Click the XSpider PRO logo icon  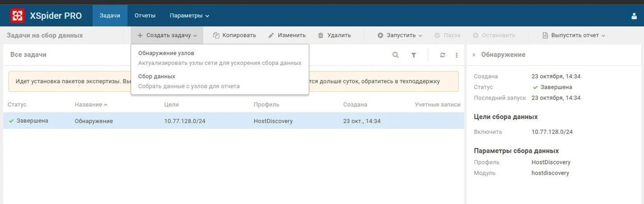click(17, 16)
